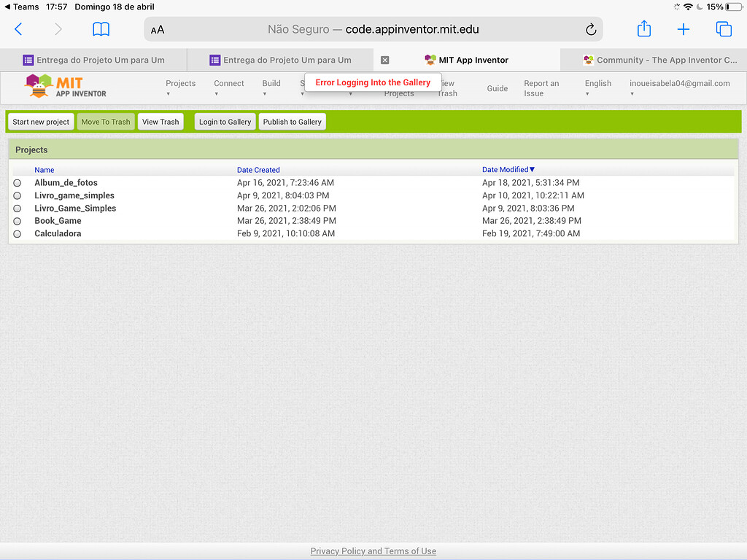
Task: Expand the Connect menu dropdown
Action: [x=228, y=87]
